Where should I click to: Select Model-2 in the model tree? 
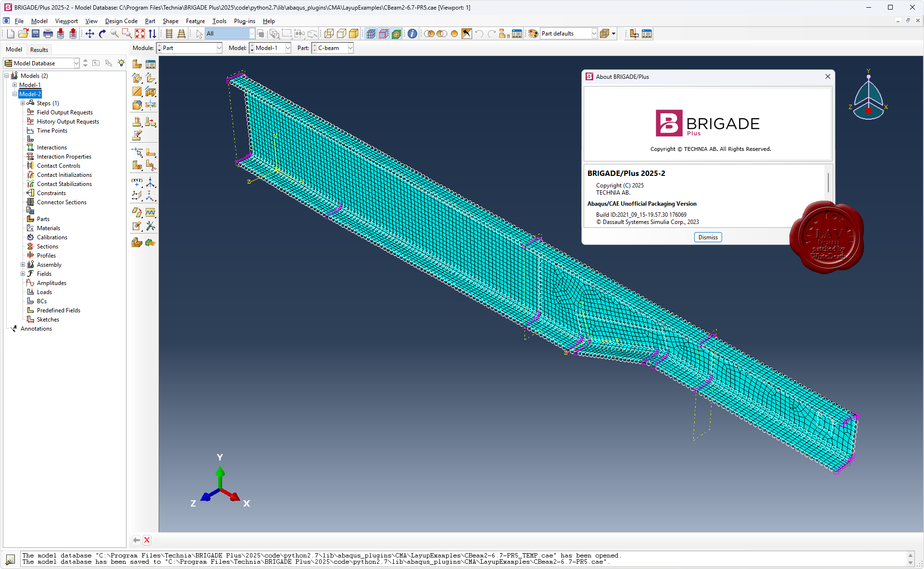[30, 94]
